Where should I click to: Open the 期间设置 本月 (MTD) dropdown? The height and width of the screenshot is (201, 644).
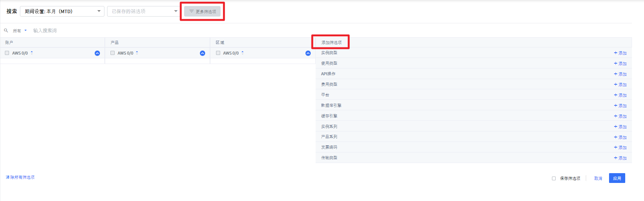pyautogui.click(x=62, y=11)
